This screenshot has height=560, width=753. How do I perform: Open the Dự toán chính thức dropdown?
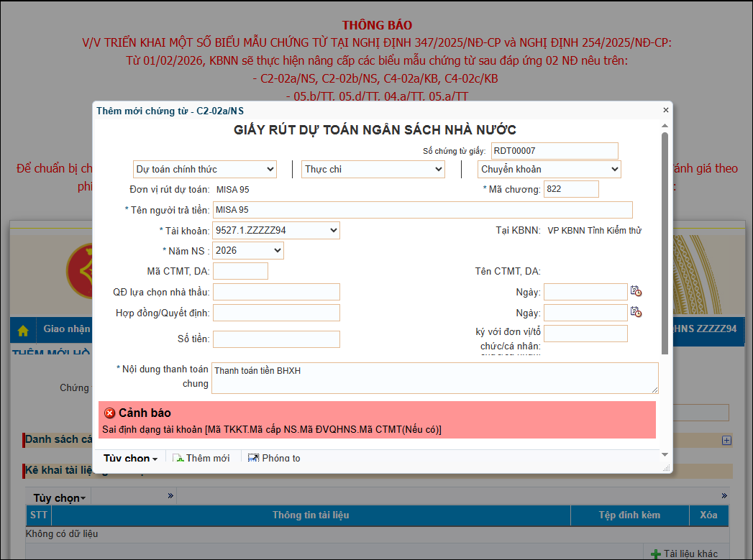(204, 170)
